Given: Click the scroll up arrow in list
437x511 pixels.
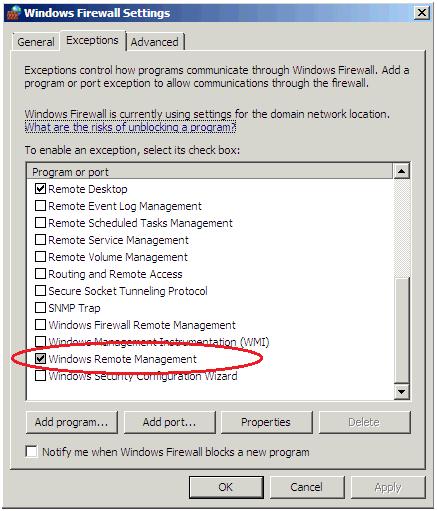Looking at the screenshot, I should pyautogui.click(x=402, y=172).
